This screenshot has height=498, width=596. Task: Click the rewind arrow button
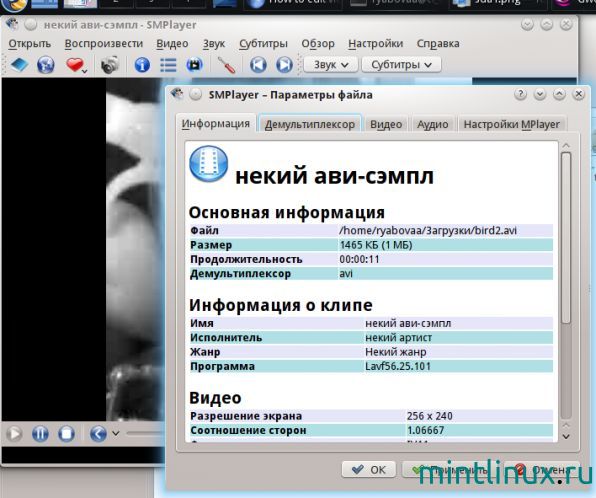point(98,434)
